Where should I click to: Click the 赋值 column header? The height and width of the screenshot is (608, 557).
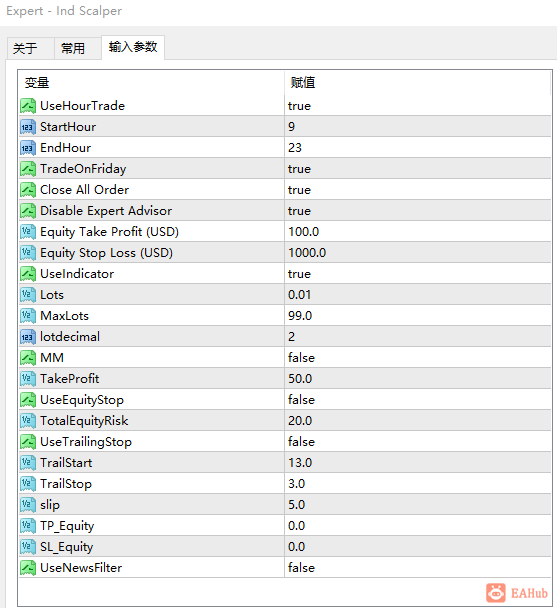coord(417,83)
